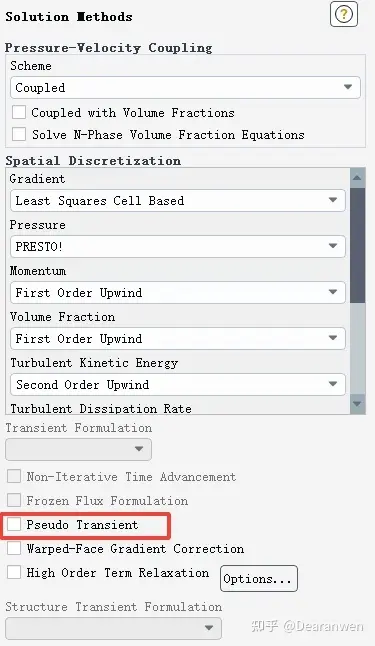Click the Pressure PRESTO! dropdown arrow
Image resolution: width=375 pixels, height=646 pixels.
click(333, 246)
